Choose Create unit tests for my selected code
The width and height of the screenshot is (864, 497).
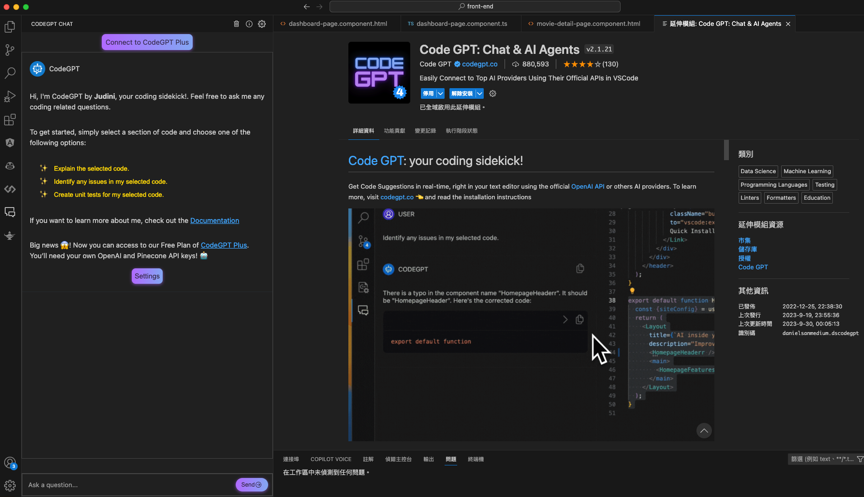[109, 195]
